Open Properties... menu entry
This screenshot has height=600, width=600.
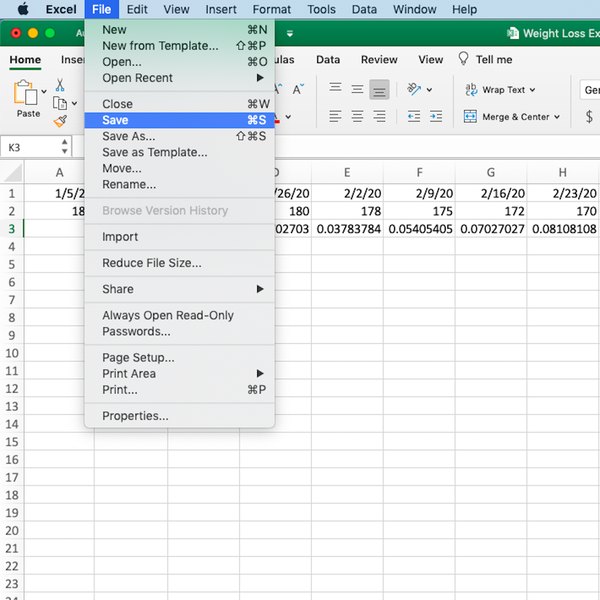179,416
